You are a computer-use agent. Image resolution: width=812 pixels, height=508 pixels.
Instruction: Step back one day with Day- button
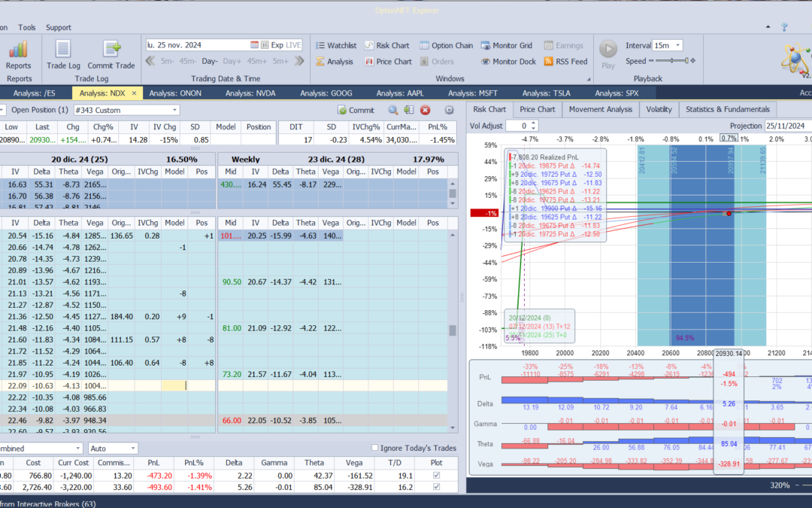coord(210,61)
